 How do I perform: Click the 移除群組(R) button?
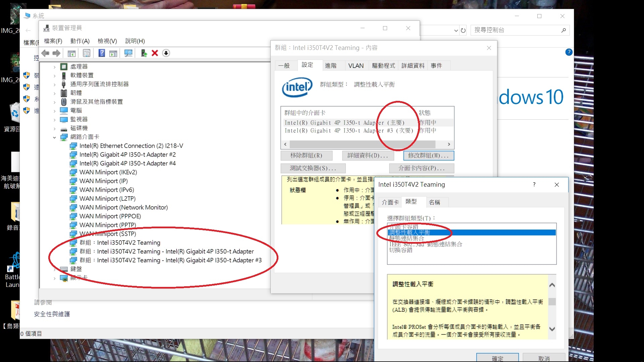[306, 156]
